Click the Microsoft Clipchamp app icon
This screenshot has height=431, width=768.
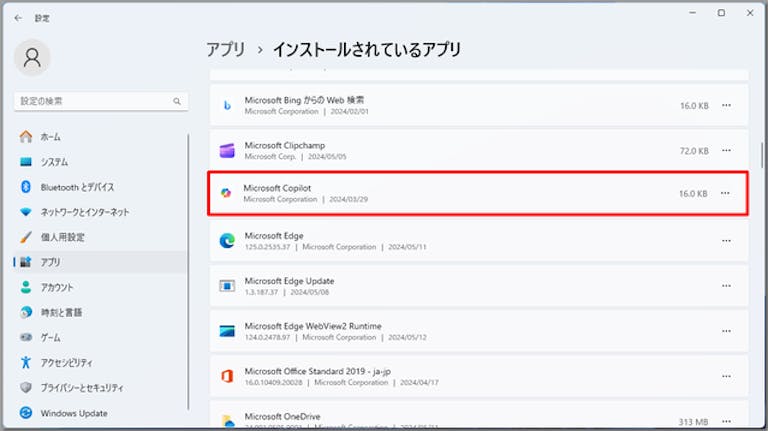[x=227, y=150]
